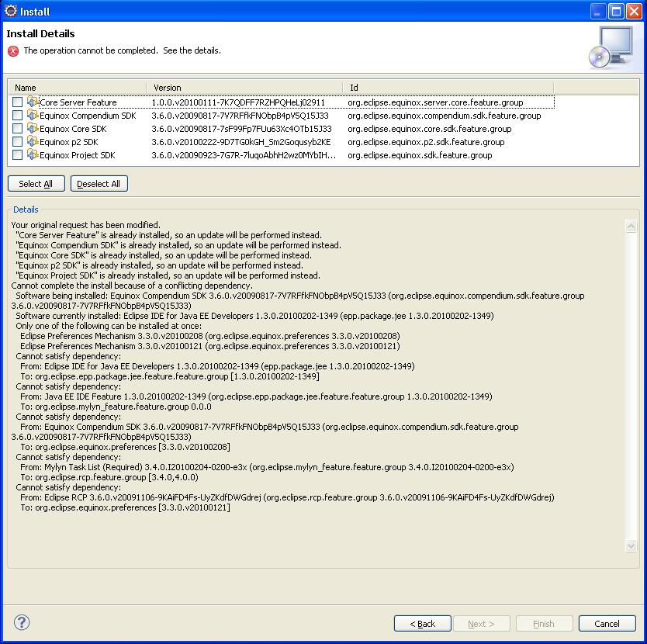Click the Equinox p2 SDK feature icon
The height and width of the screenshot is (644, 647).
pyautogui.click(x=33, y=141)
